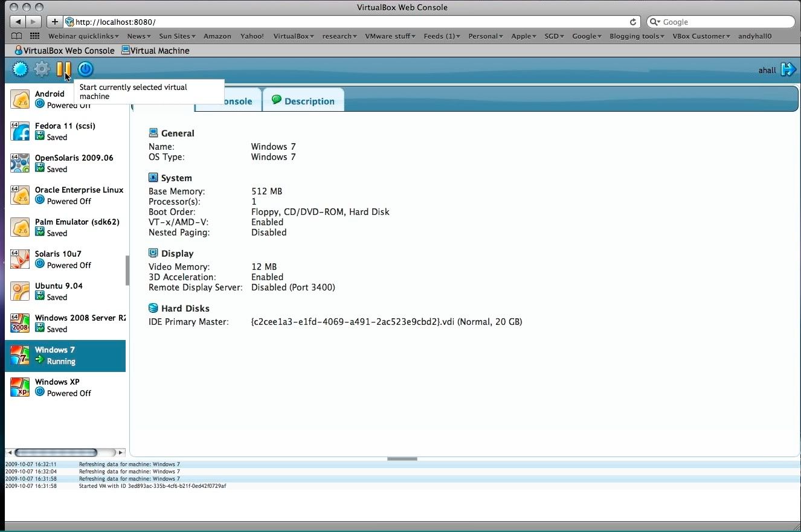Select Ubuntu 9.04 in machine list
This screenshot has width=801, height=532.
(x=65, y=291)
